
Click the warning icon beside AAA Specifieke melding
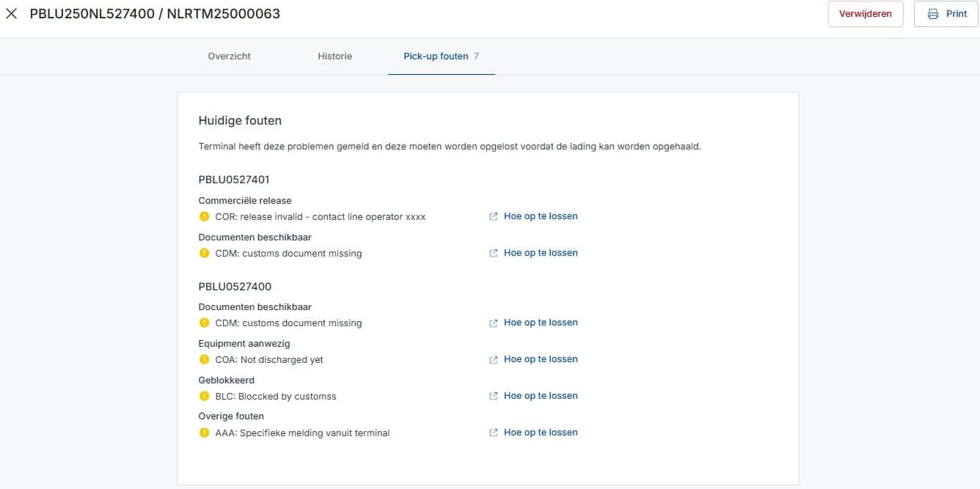(205, 433)
